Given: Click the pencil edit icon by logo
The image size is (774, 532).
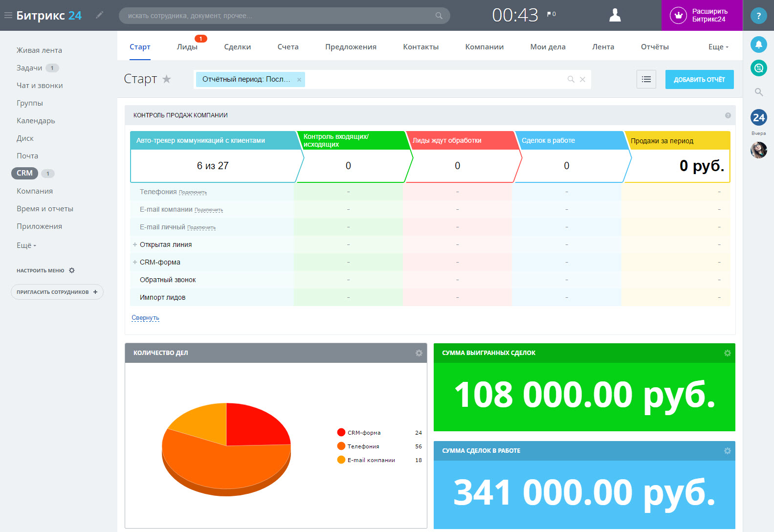Looking at the screenshot, I should [x=100, y=15].
